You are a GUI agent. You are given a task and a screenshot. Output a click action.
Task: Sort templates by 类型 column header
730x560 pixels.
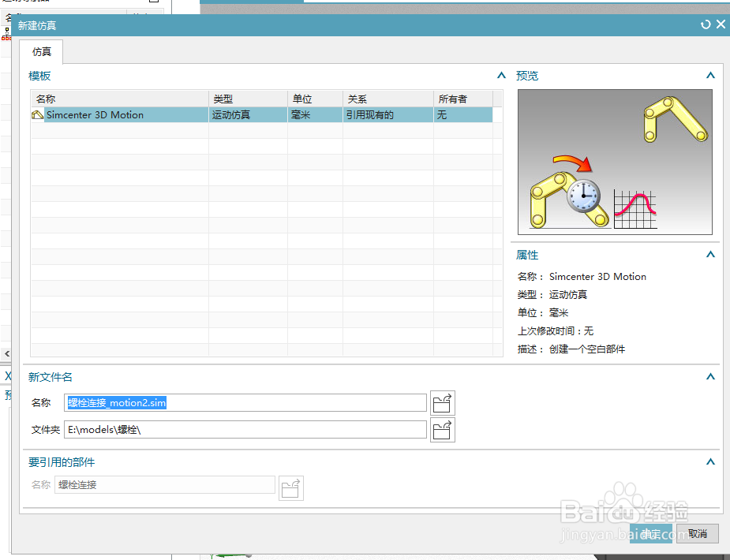[x=248, y=99]
